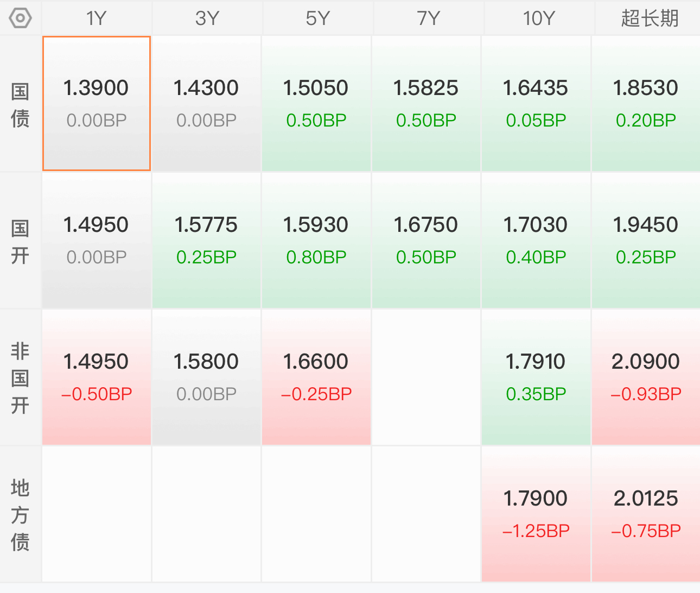
Task: Select the 国债 row label
Action: click(20, 105)
